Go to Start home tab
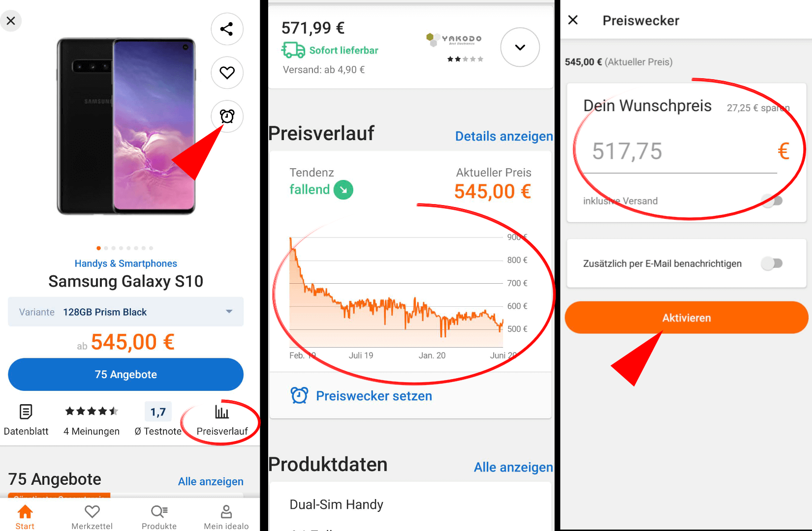 click(25, 517)
